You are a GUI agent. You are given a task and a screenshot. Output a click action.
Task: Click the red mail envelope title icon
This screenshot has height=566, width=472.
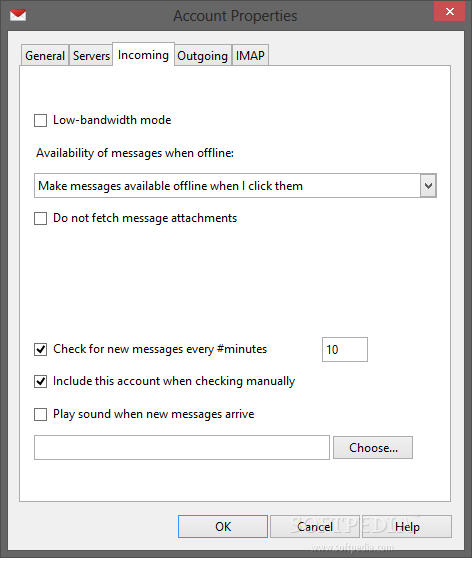[18, 15]
